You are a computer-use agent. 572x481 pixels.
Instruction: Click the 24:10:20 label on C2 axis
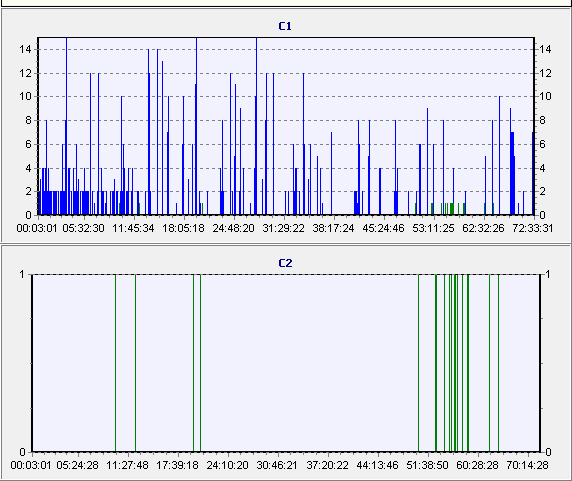tap(227, 465)
